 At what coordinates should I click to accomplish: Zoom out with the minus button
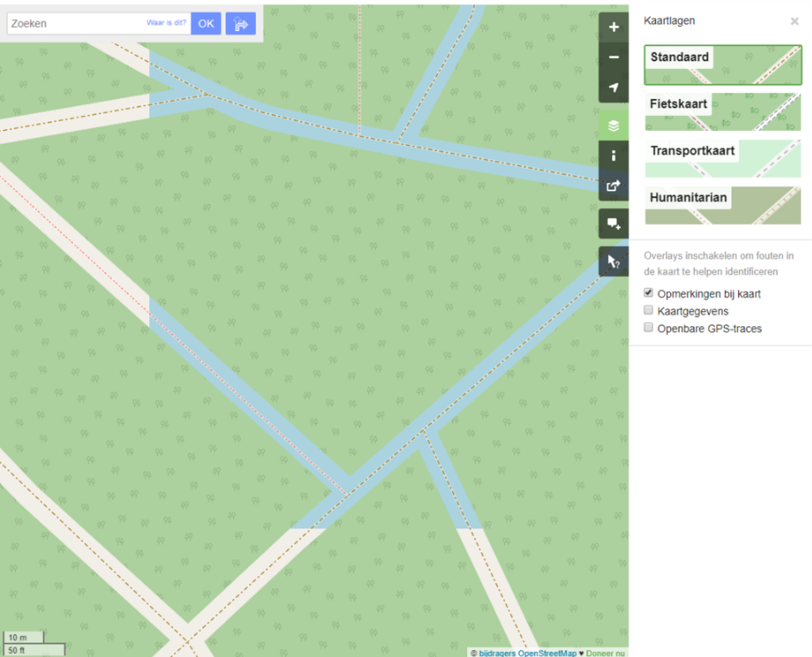[614, 57]
